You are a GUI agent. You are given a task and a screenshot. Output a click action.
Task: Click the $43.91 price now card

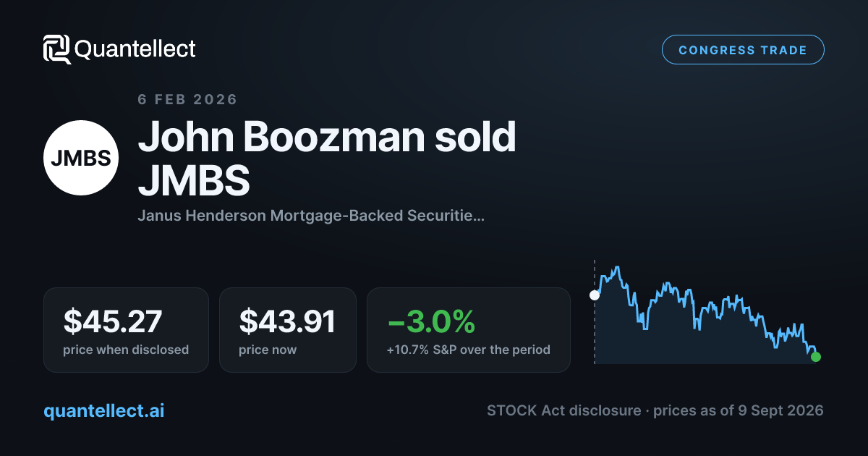pos(288,330)
